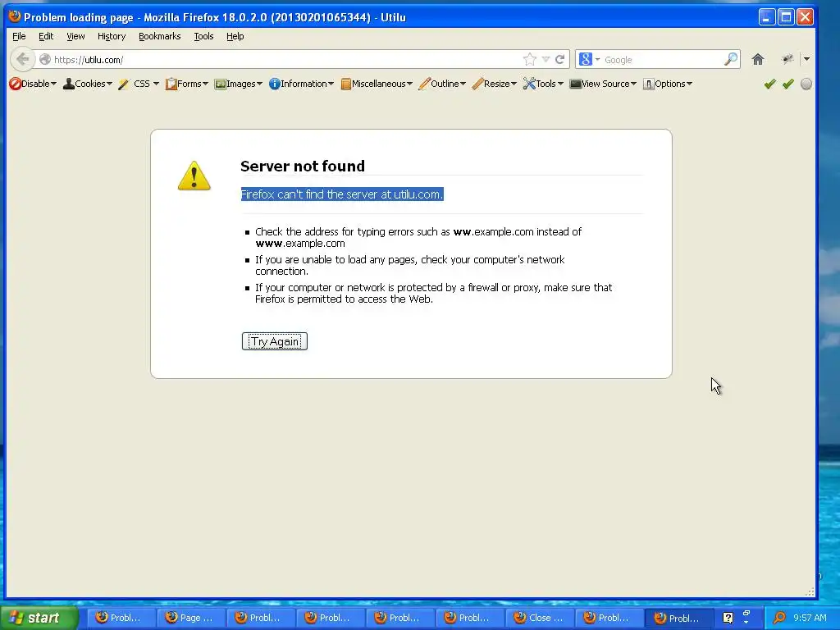Click the site identity globe icon
Image resolution: width=840 pixels, height=630 pixels.
coord(45,59)
